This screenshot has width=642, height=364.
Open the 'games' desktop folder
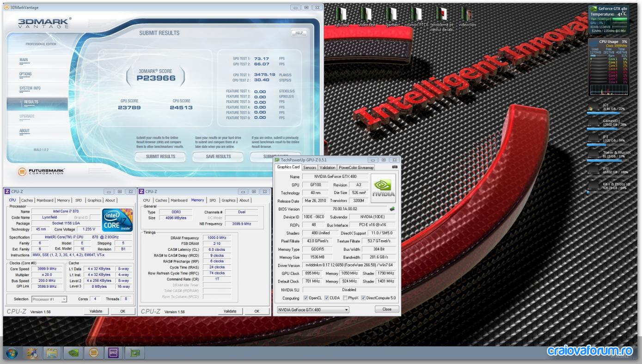pyautogui.click(x=391, y=17)
